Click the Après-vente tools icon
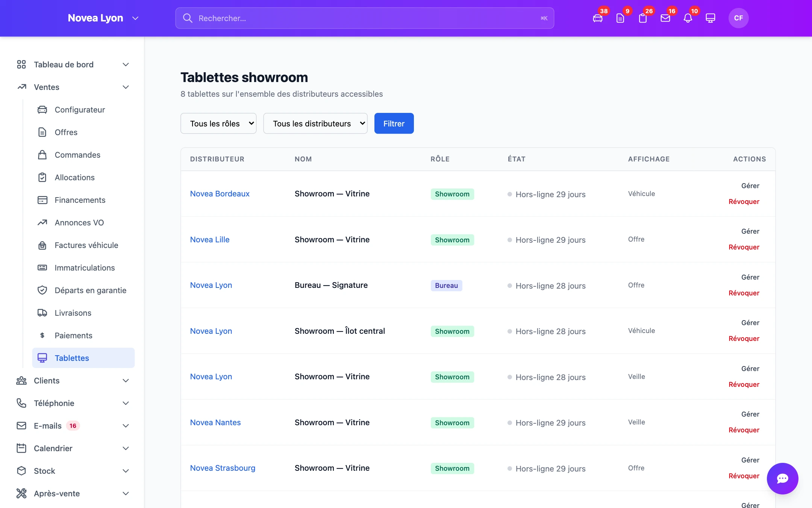The width and height of the screenshot is (812, 508). (x=21, y=493)
